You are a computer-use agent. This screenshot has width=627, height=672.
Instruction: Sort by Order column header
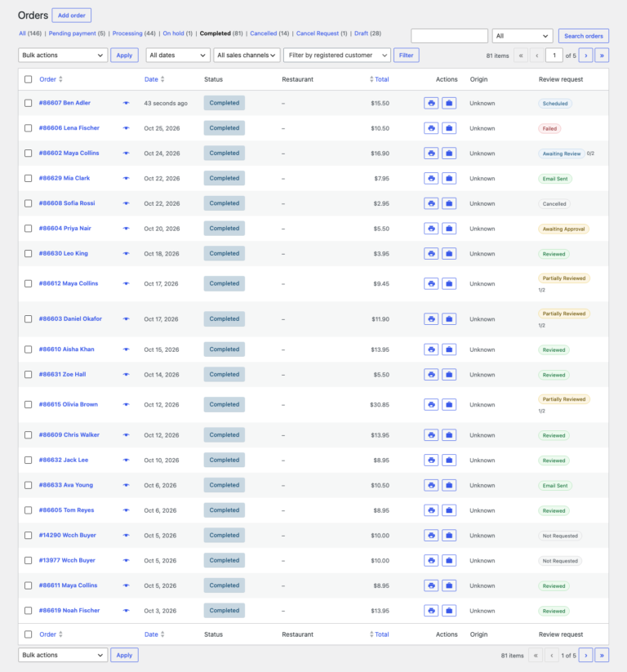pos(51,79)
